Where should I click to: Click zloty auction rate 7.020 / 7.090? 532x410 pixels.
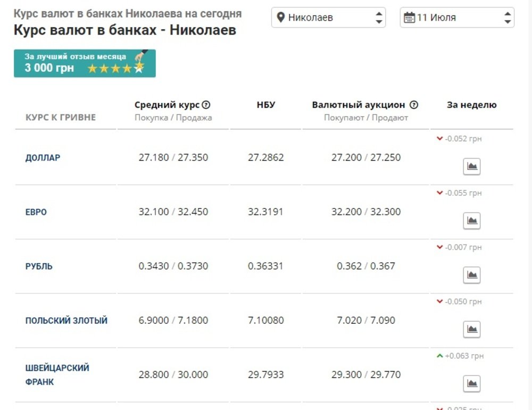[x=366, y=320]
